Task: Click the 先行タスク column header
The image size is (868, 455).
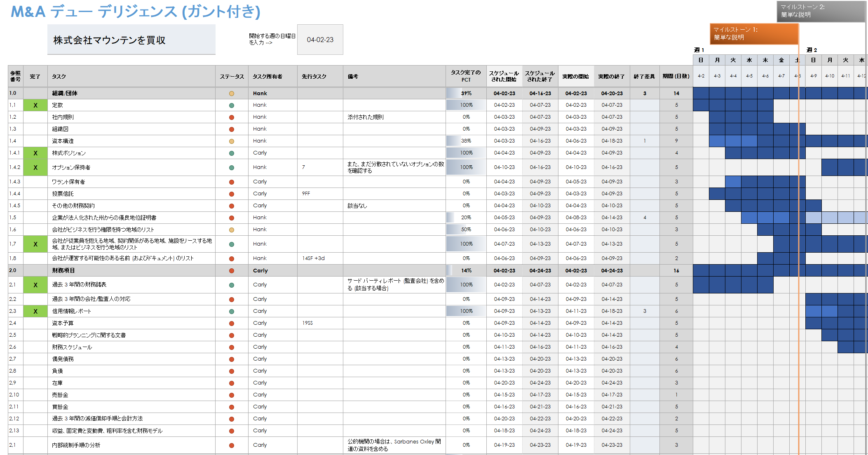Action: click(320, 76)
